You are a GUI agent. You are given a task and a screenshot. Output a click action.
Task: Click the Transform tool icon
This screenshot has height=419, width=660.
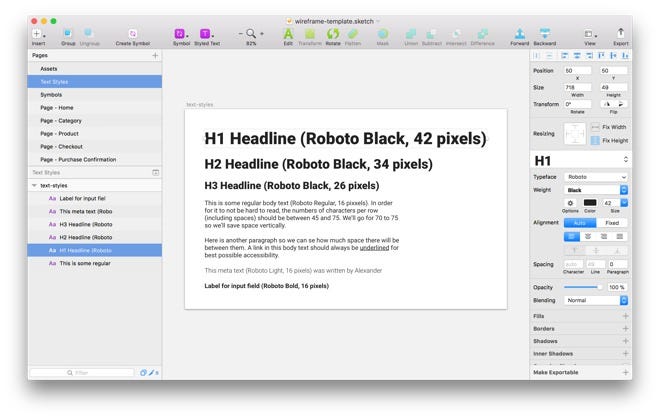pos(310,33)
